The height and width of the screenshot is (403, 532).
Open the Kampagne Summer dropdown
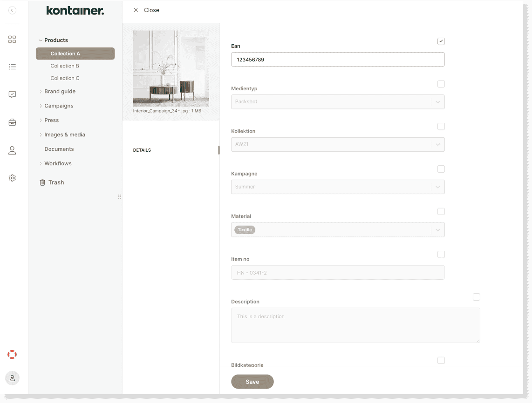coord(437,187)
